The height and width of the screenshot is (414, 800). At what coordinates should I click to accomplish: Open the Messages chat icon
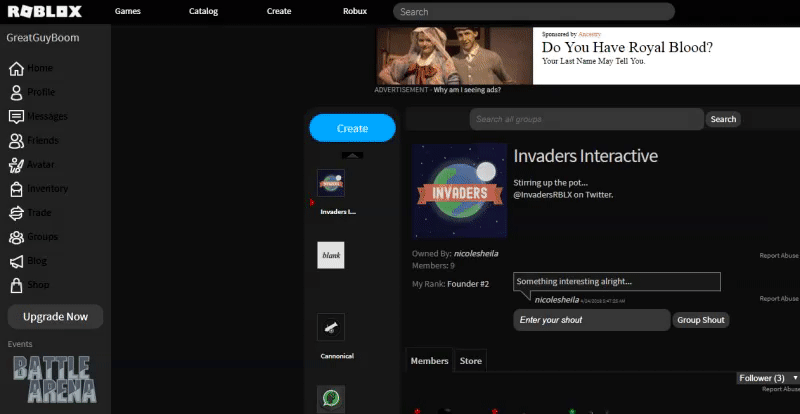16,116
